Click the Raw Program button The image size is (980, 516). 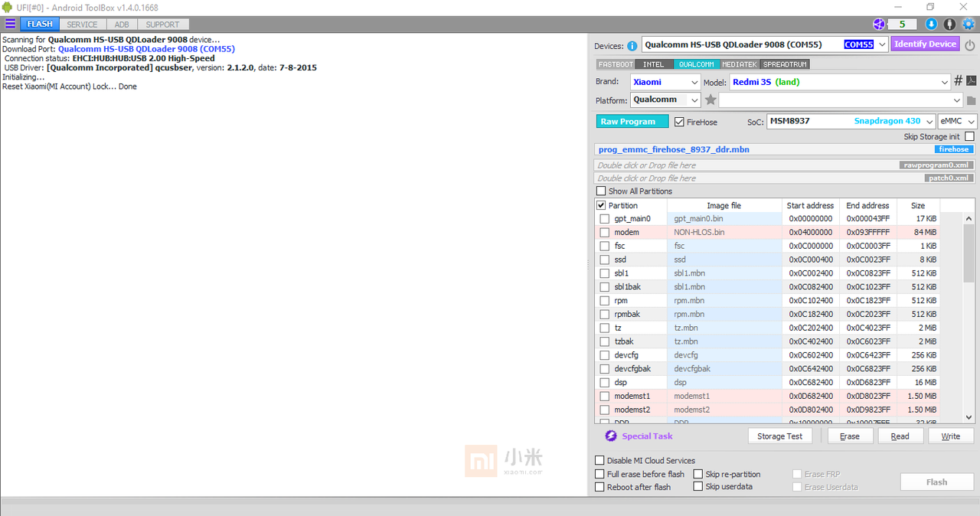click(632, 121)
